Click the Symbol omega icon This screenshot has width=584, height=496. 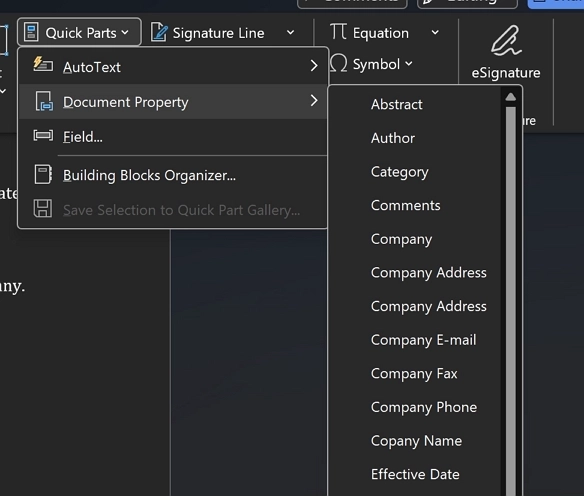339,64
